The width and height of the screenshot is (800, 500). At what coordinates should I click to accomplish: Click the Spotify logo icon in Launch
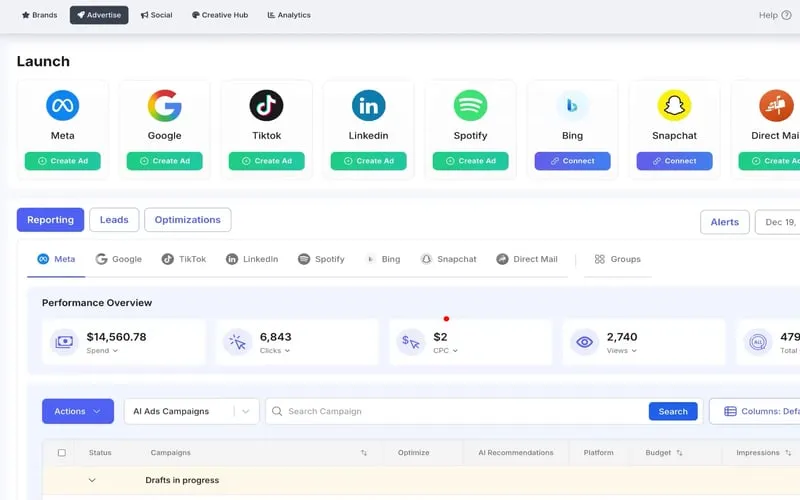[x=470, y=106]
